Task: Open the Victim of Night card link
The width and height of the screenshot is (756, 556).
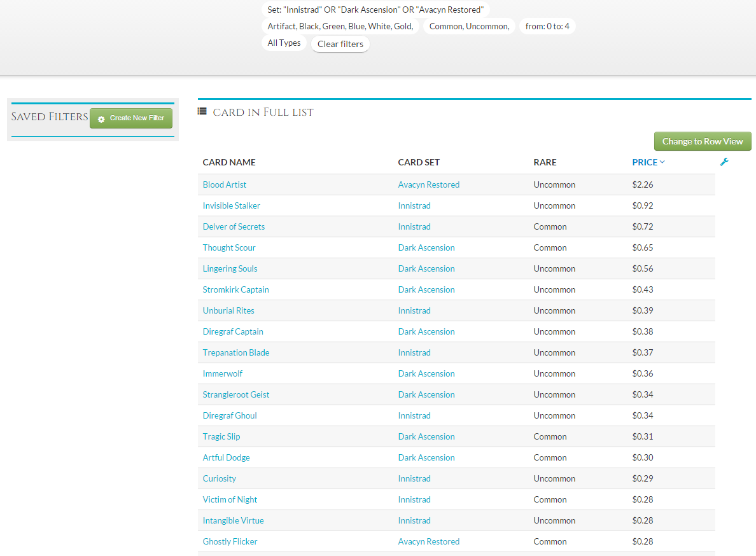Action: (230, 499)
